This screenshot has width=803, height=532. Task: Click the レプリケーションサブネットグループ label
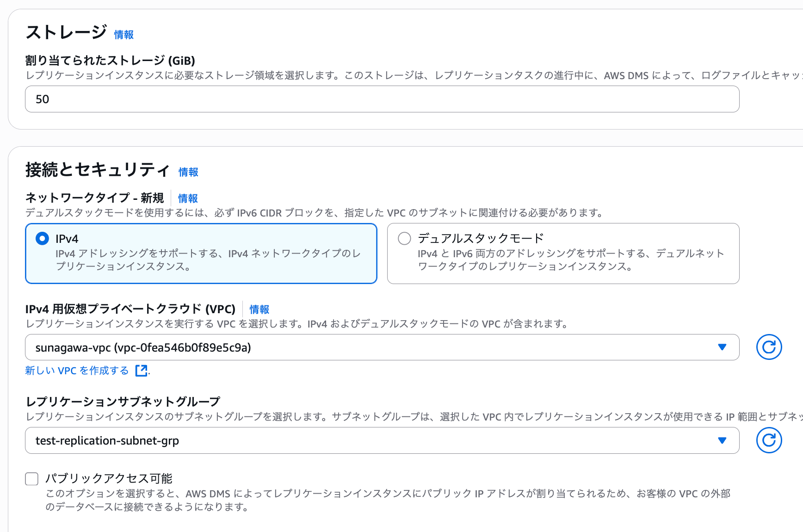pos(123,402)
